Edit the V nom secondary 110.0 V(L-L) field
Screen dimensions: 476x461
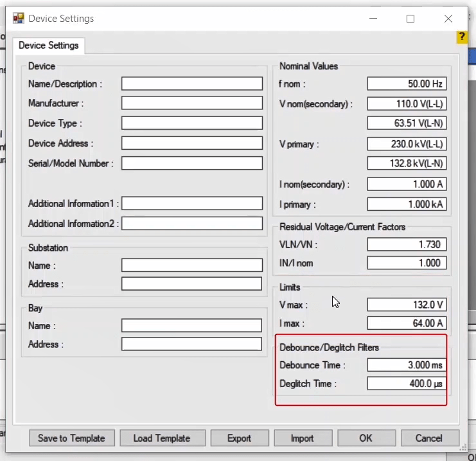407,104
